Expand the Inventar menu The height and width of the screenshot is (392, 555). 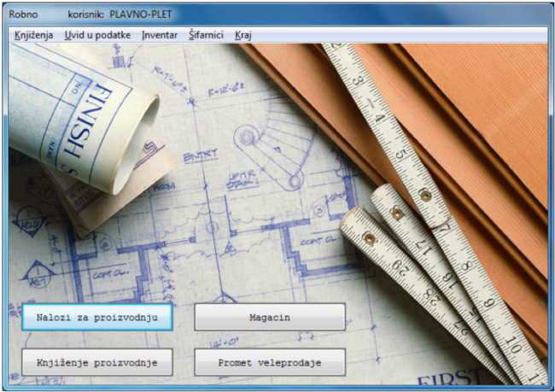[160, 35]
